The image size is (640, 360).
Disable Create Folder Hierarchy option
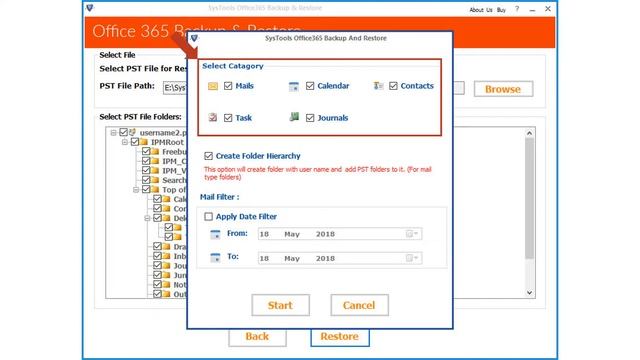[209, 156]
